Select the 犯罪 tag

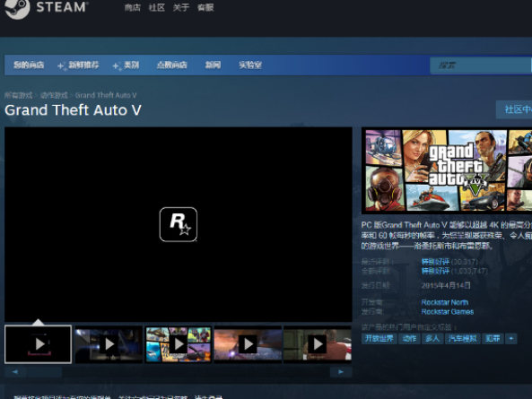coord(493,338)
